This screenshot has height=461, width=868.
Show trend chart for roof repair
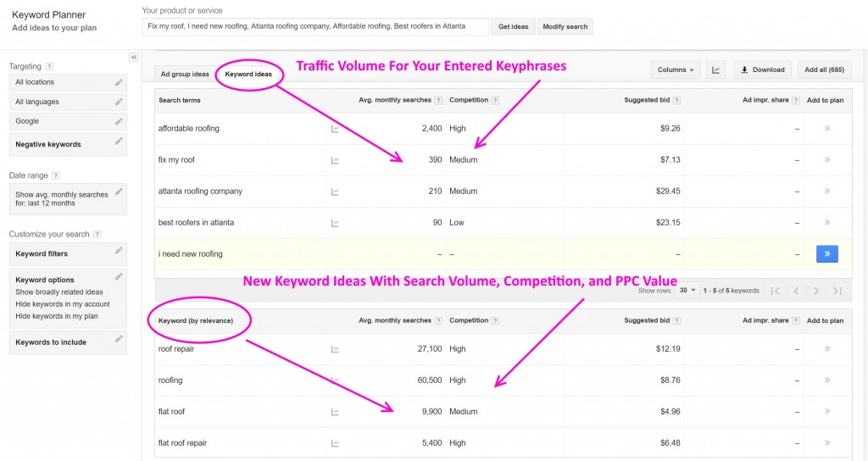(x=335, y=349)
